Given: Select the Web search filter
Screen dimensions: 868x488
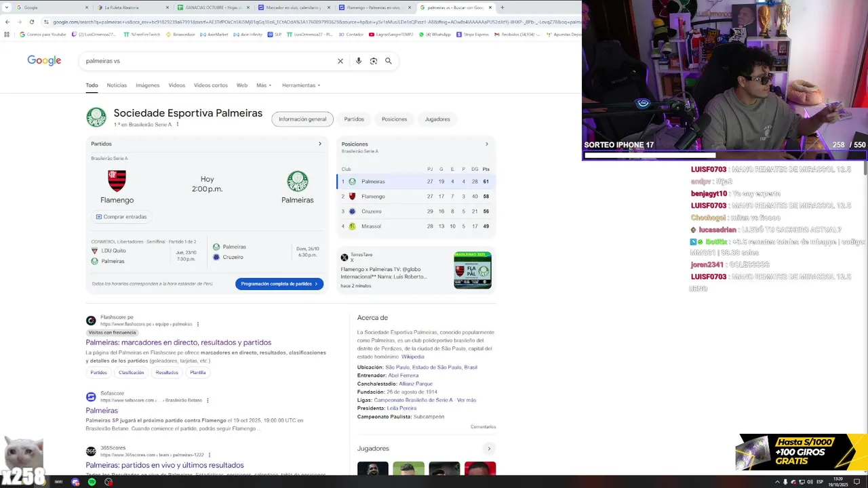Looking at the screenshot, I should pyautogui.click(x=241, y=85).
